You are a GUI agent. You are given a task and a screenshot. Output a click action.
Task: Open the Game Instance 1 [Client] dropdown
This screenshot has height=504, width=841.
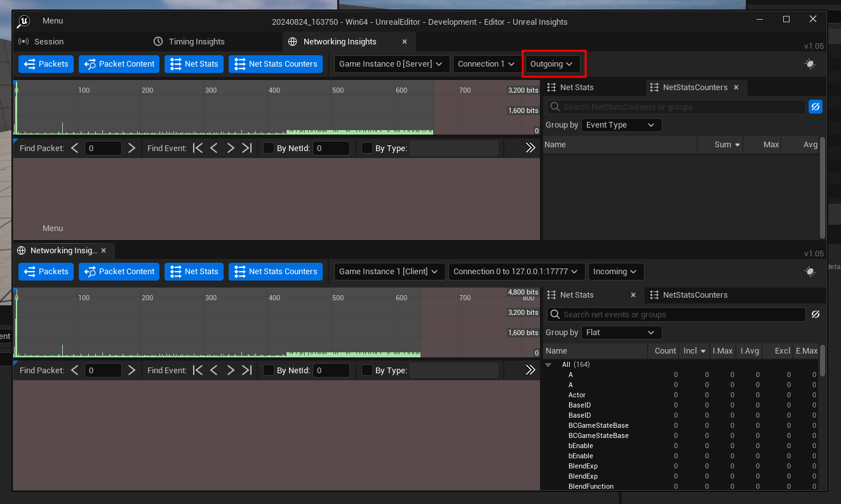pyautogui.click(x=389, y=272)
